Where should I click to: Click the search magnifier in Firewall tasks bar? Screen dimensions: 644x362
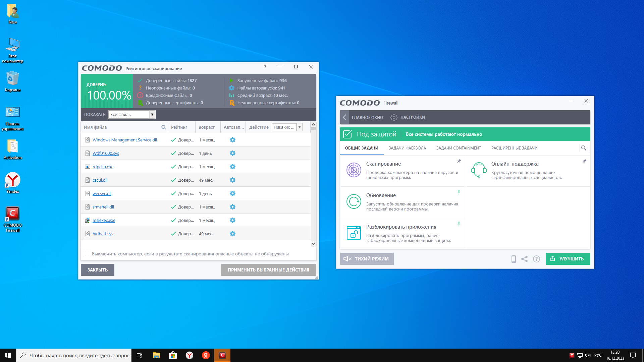[584, 148]
